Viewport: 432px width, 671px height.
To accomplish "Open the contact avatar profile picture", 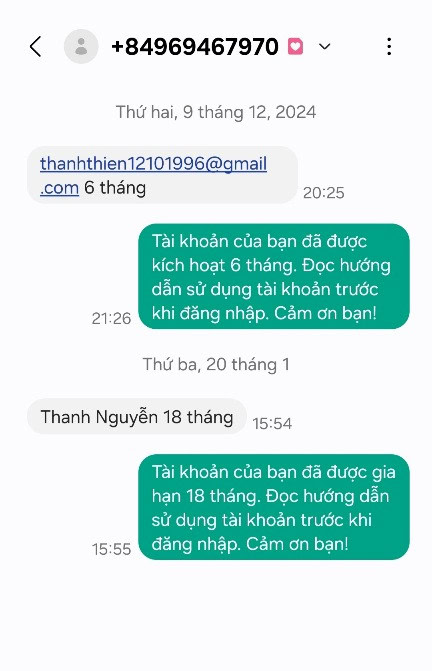I will (x=81, y=46).
